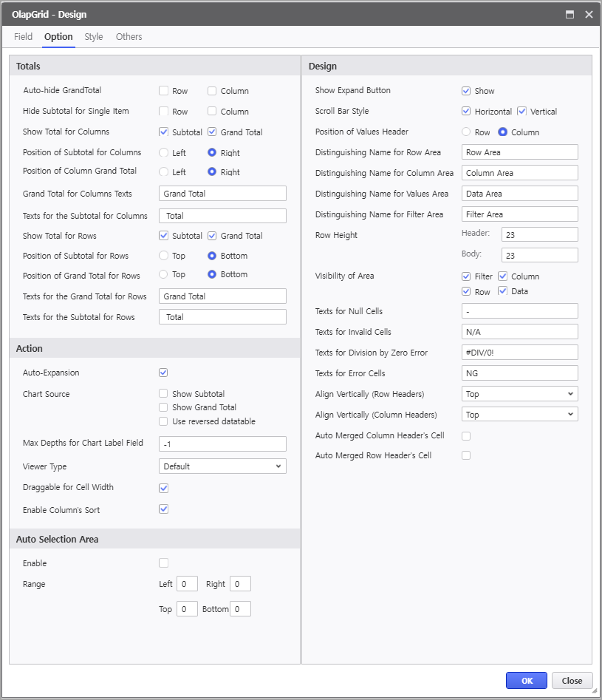
Task: Toggle Column in Visibility of Area
Action: [502, 276]
